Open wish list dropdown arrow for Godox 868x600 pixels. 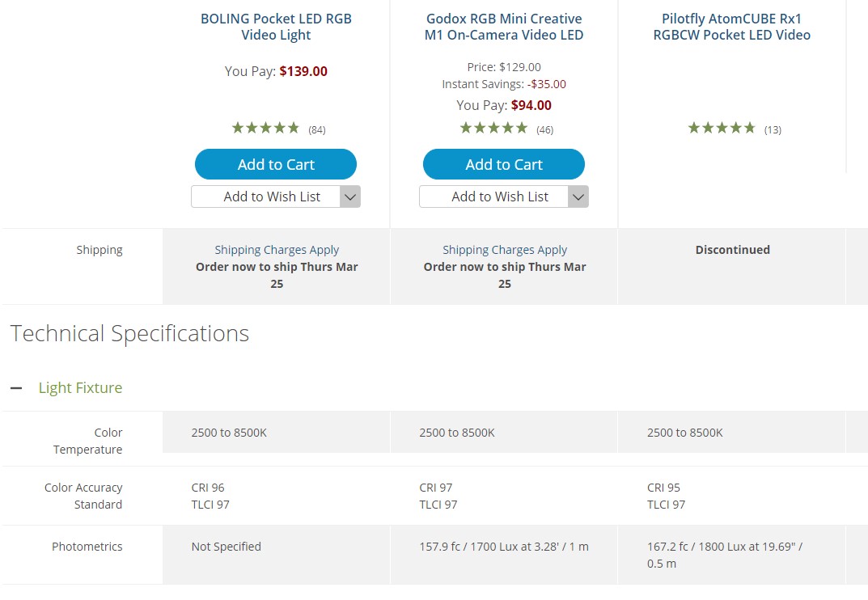(x=578, y=196)
